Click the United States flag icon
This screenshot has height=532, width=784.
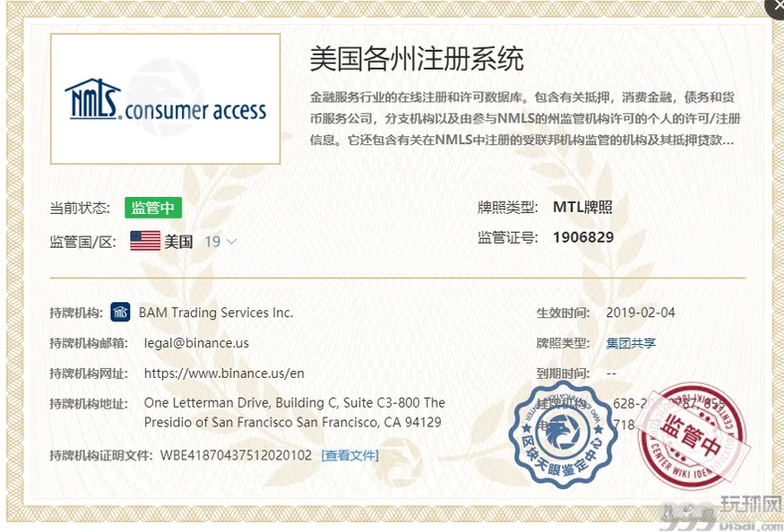[x=145, y=242]
